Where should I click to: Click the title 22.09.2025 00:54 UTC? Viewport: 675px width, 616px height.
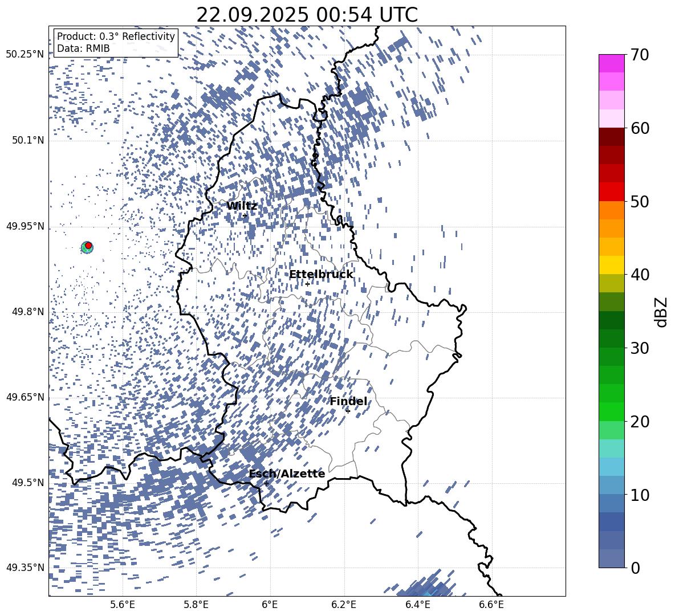click(x=307, y=15)
